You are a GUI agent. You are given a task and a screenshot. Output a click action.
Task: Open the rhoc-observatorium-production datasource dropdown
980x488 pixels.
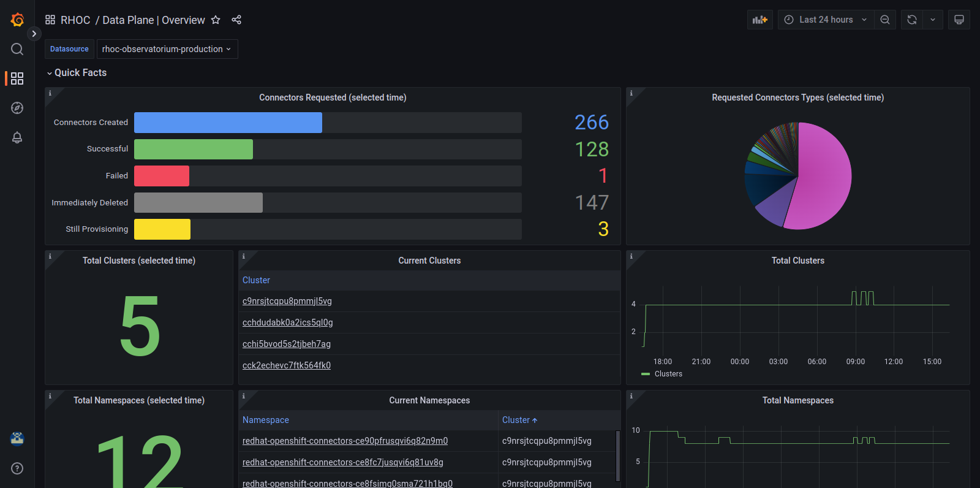pos(167,49)
